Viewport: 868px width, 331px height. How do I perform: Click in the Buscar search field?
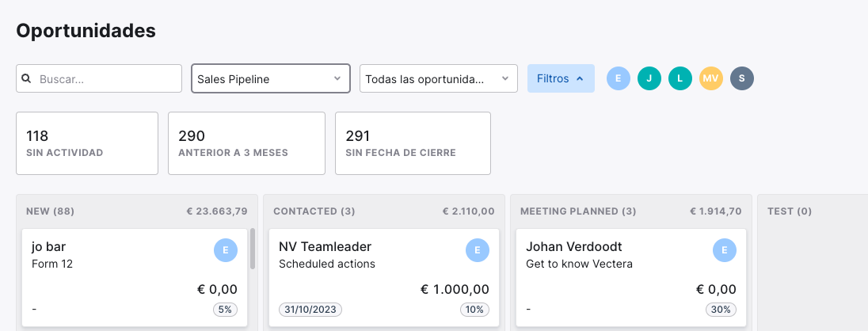click(99, 78)
